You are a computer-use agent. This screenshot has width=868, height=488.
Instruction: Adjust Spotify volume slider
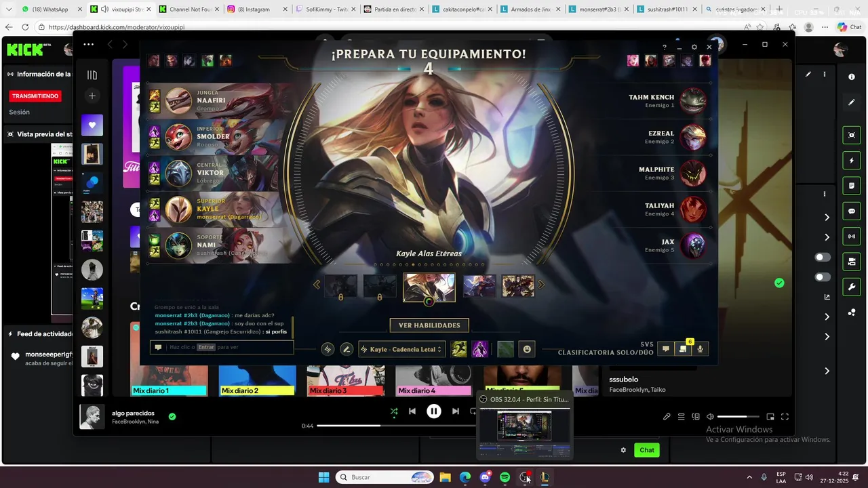(738, 416)
